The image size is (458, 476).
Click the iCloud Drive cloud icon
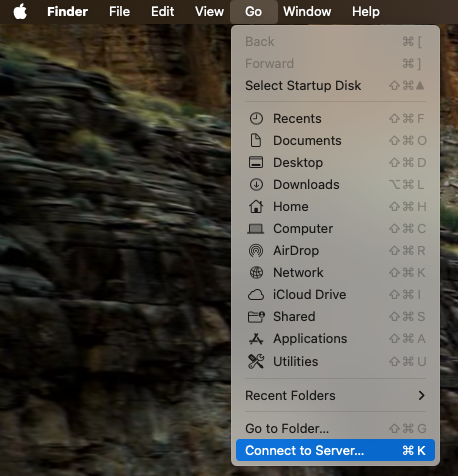pyautogui.click(x=256, y=295)
